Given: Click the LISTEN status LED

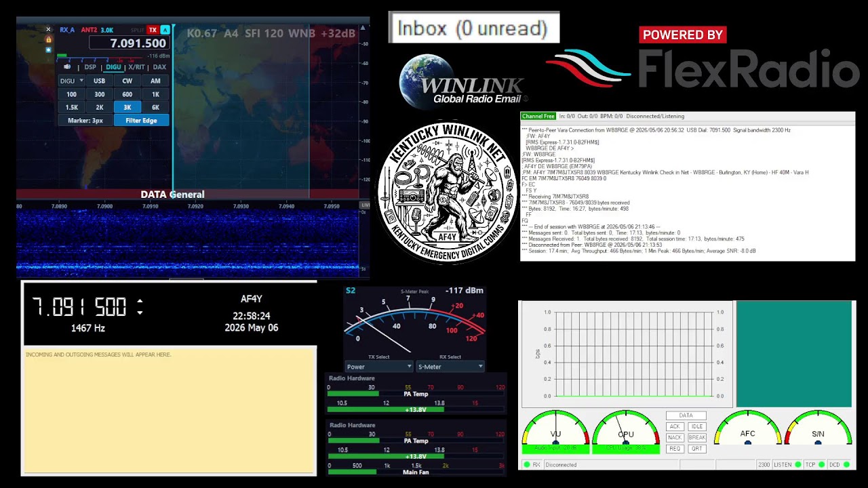Looking at the screenshot, I should (x=797, y=464).
